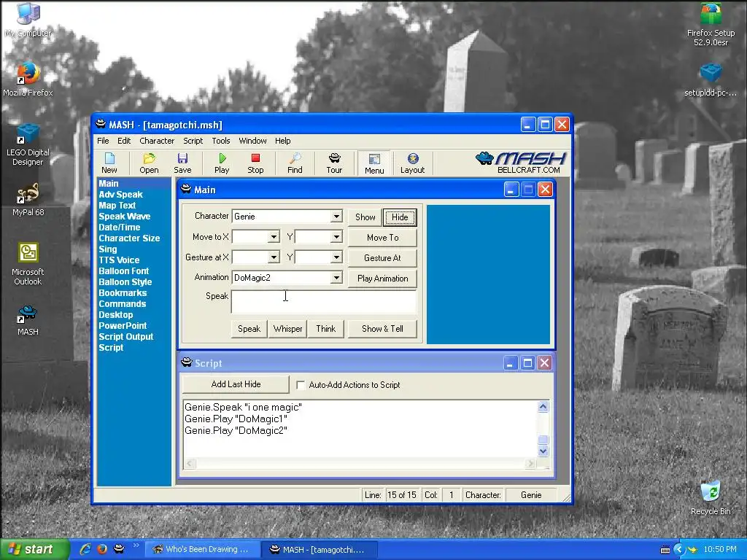Select TTS Voice in the sidebar
The width and height of the screenshot is (747, 560).
[119, 260]
